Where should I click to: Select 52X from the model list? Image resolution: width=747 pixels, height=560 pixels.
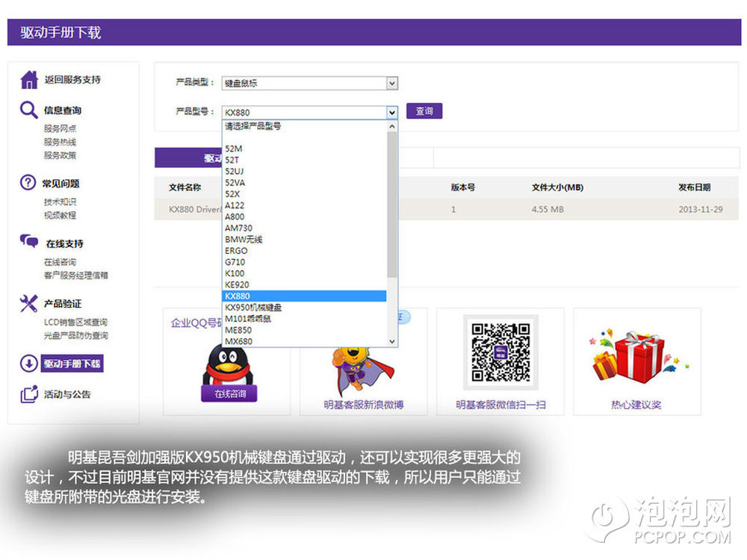[x=305, y=194]
